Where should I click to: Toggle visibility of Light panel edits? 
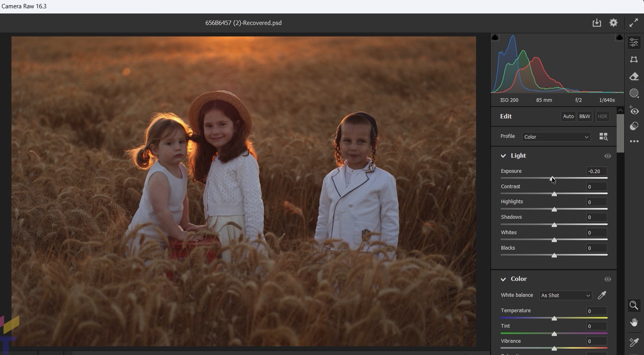point(608,156)
